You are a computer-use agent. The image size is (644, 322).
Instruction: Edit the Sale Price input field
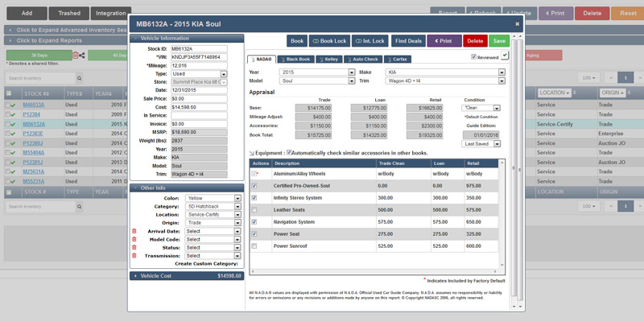(199, 99)
